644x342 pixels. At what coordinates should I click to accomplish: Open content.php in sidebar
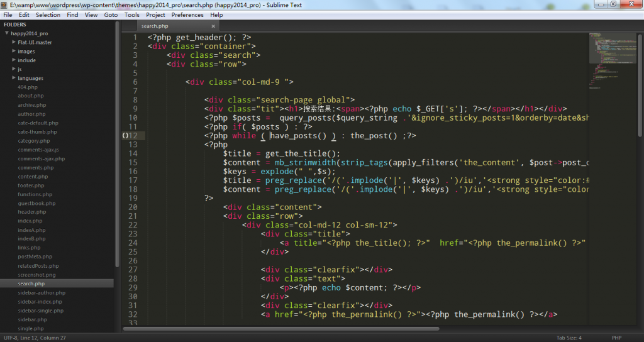[x=33, y=177]
